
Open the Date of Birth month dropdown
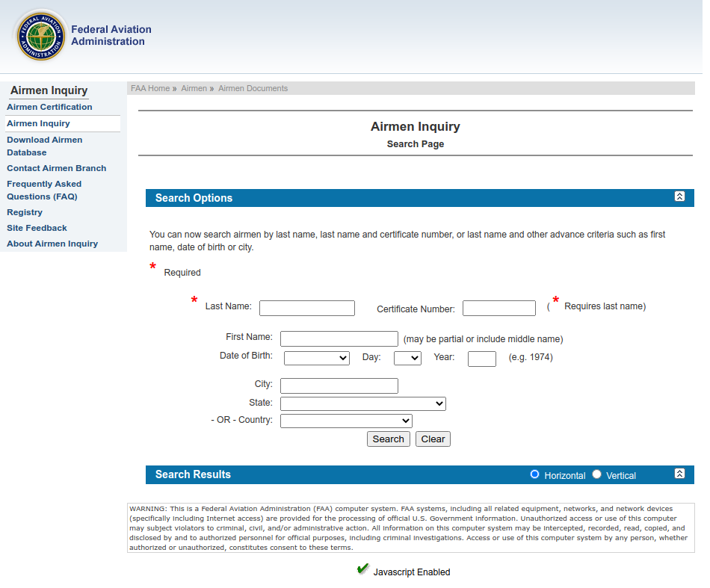pos(316,358)
